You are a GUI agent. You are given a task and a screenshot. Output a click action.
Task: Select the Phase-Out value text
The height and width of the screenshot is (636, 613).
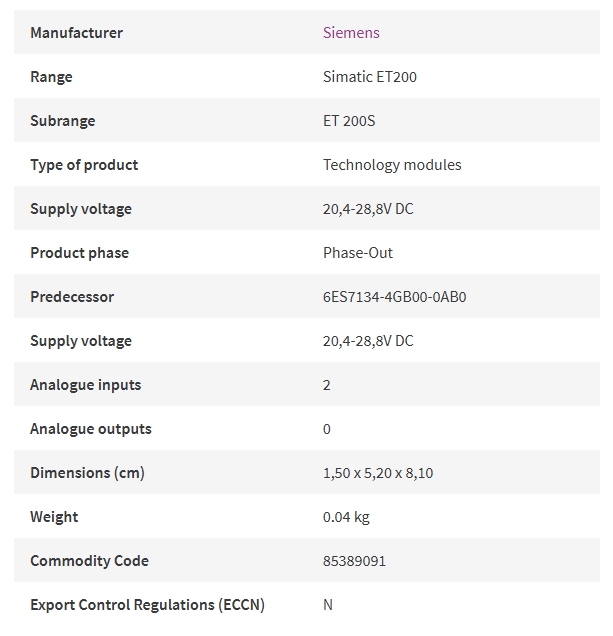click(x=358, y=253)
